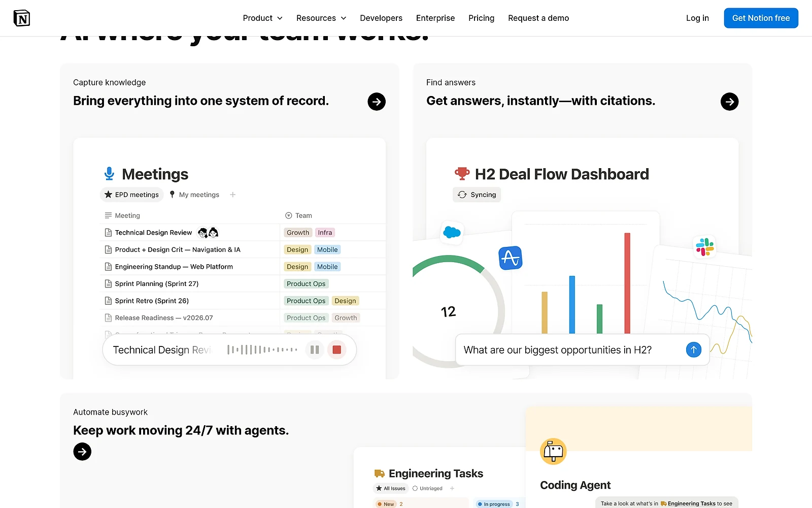The height and width of the screenshot is (508, 812).
Task: Open the Product dropdown menu
Action: 262,18
